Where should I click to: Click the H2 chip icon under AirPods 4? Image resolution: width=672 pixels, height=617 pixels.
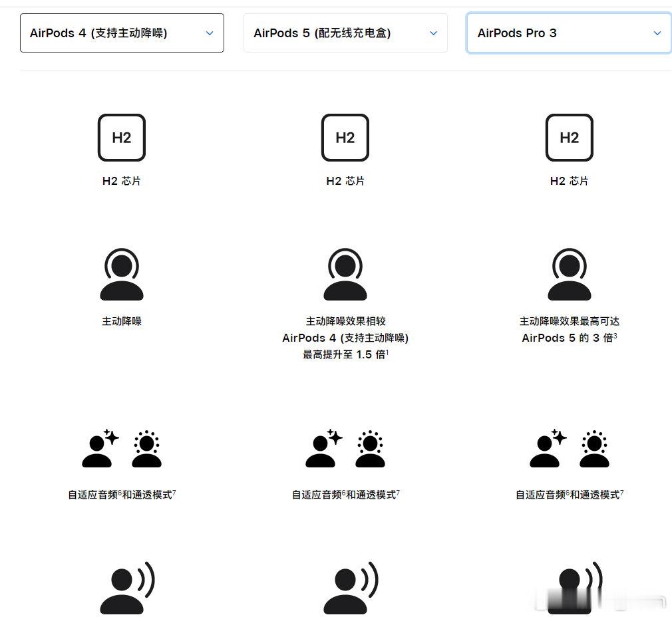[x=122, y=138]
